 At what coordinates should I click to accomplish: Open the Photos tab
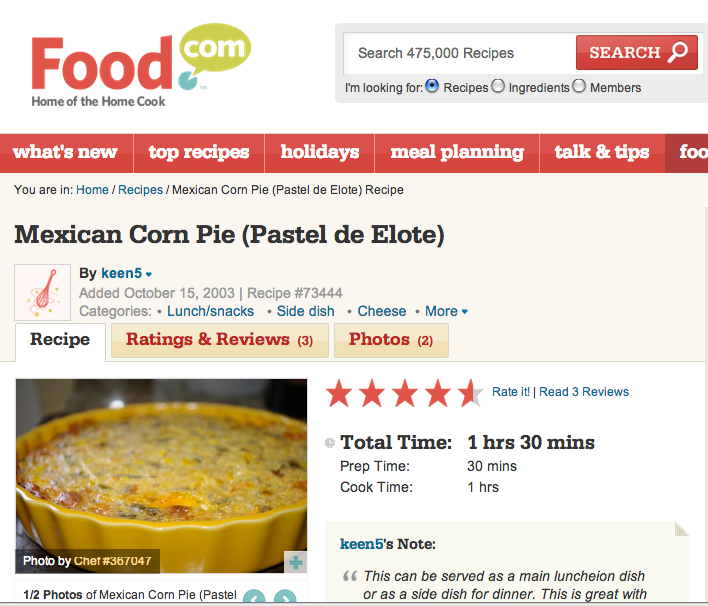pyautogui.click(x=390, y=340)
